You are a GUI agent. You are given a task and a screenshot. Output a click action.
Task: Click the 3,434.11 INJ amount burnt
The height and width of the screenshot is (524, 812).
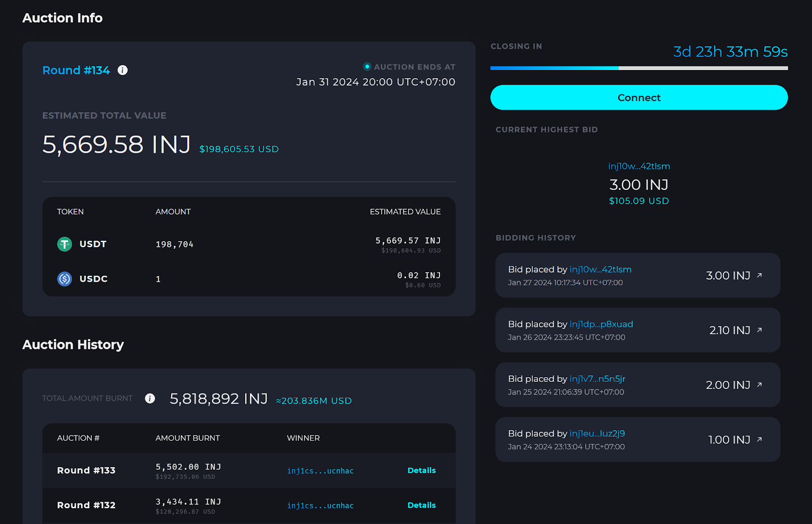click(x=188, y=502)
